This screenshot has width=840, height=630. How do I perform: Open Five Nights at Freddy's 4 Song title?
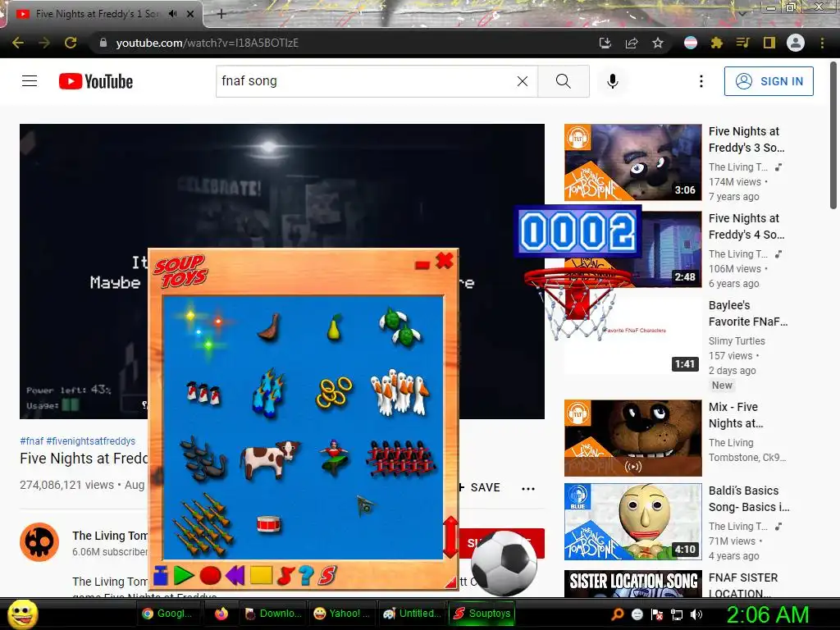pos(746,226)
